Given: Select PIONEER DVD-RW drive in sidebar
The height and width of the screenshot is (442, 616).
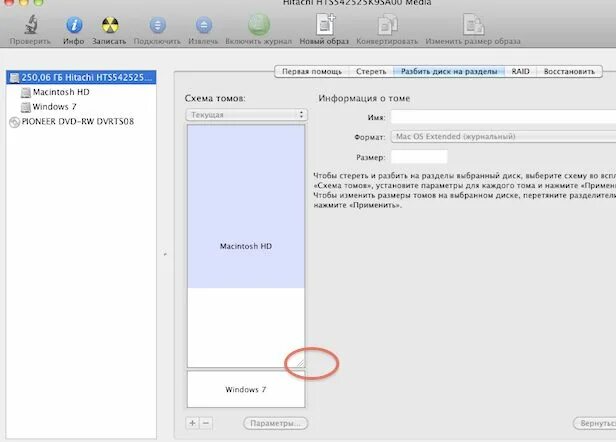Looking at the screenshot, I should tap(77, 121).
